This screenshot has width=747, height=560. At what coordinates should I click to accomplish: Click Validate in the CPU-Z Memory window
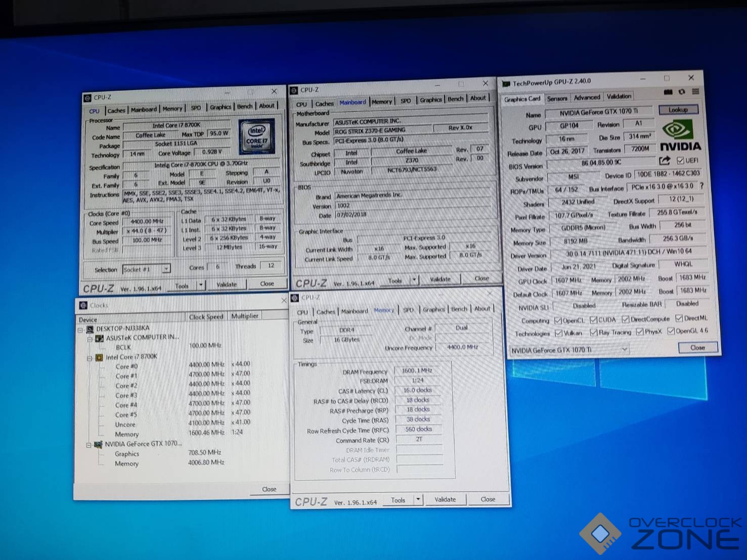pyautogui.click(x=445, y=499)
